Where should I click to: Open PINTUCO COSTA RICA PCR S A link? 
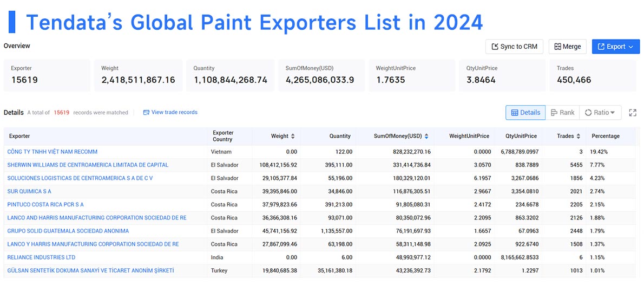pos(45,204)
